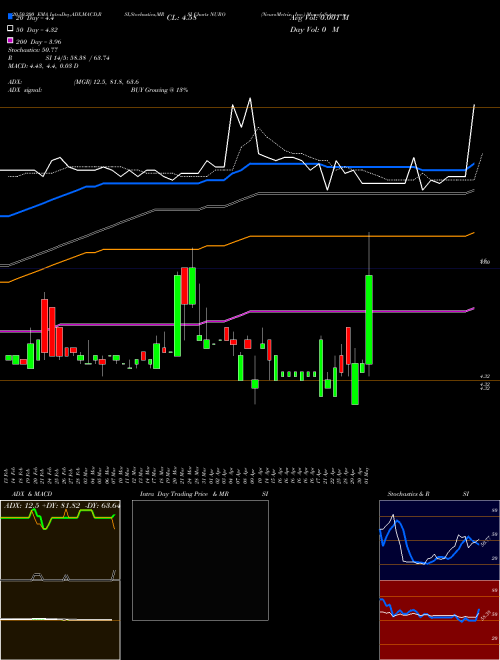Open the red RSI chart panel
500x660 pixels.
coord(439,620)
